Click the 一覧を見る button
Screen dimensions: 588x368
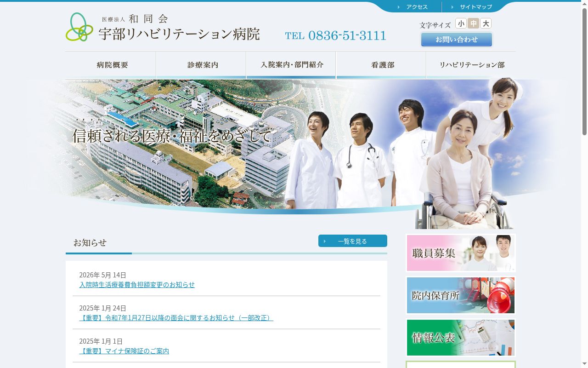[x=353, y=241]
